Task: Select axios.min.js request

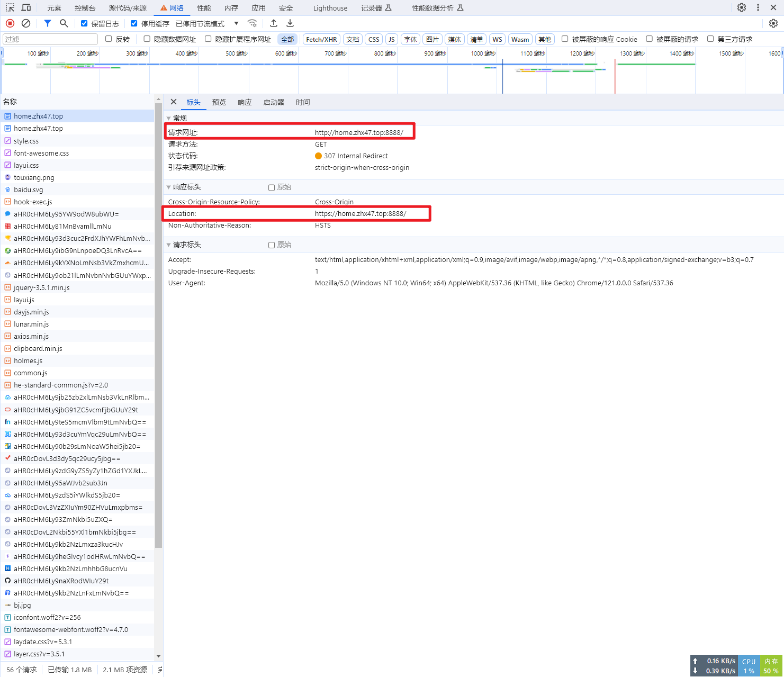Action: (77, 336)
